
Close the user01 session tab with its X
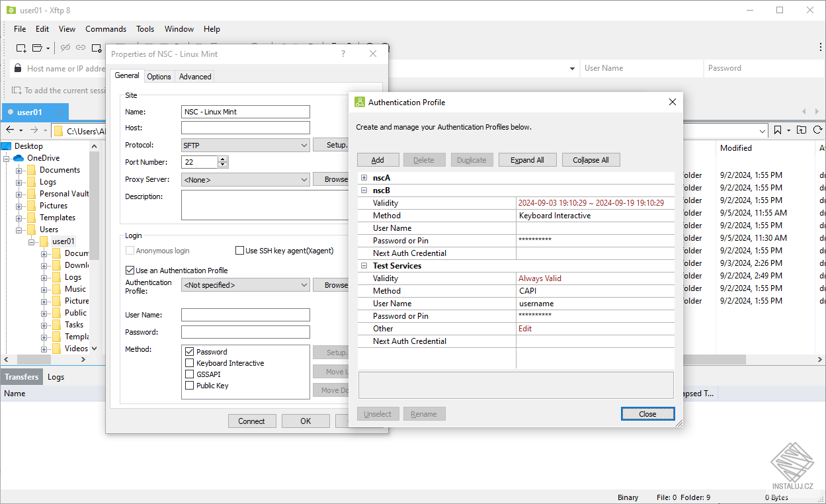(60, 112)
